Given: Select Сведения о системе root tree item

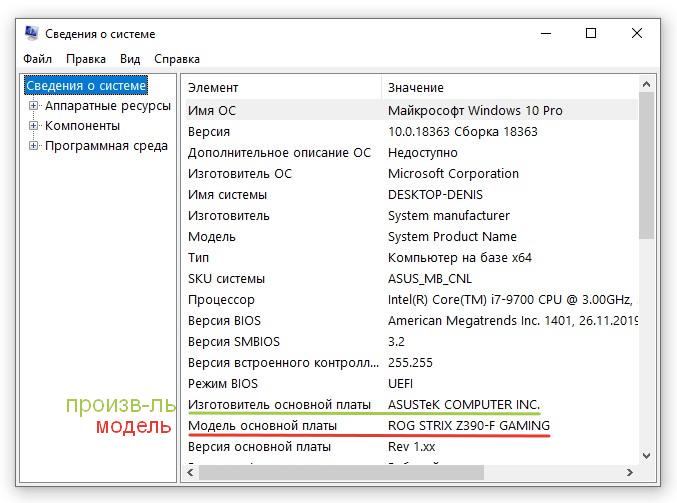Looking at the screenshot, I should click(x=86, y=85).
